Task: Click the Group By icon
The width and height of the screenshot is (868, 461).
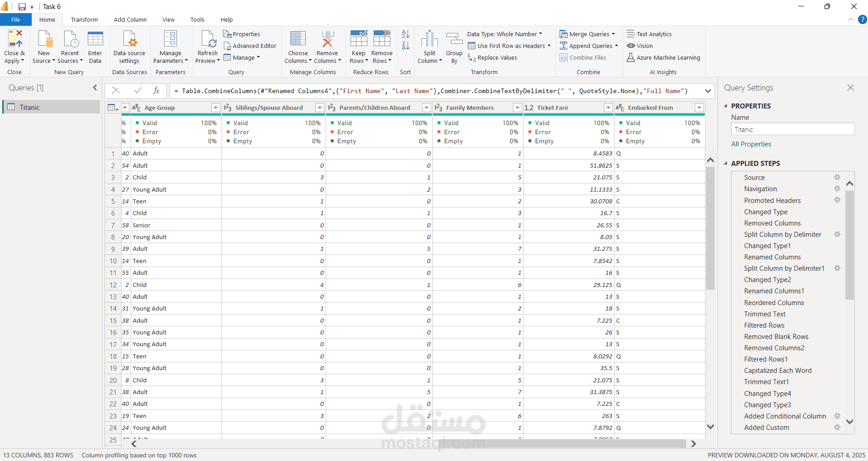Action: click(x=454, y=40)
